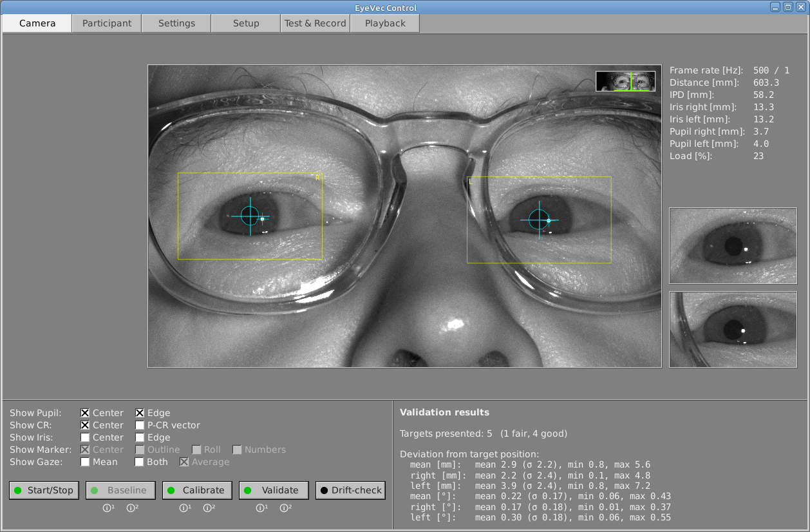Enable the P-CR vector checkbox
Image resolution: width=810 pixels, height=532 pixels.
140,425
